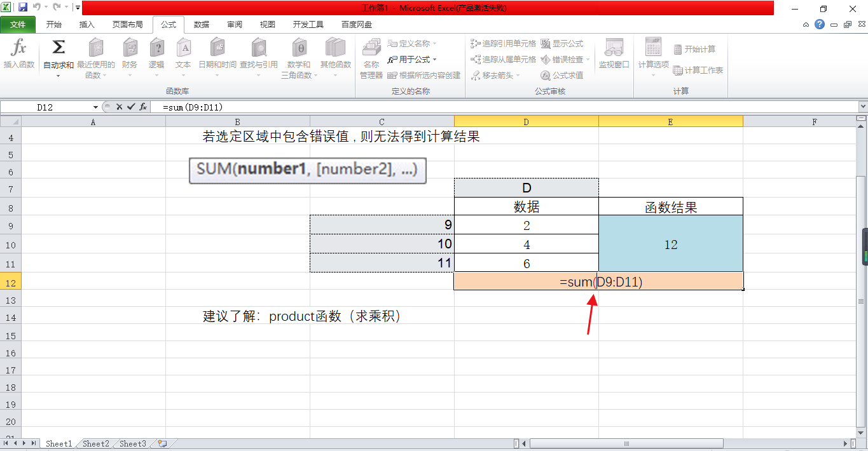The width and height of the screenshot is (868, 451).
Task: Expand Define Name (定义名称) dropdown
Action: pos(435,44)
